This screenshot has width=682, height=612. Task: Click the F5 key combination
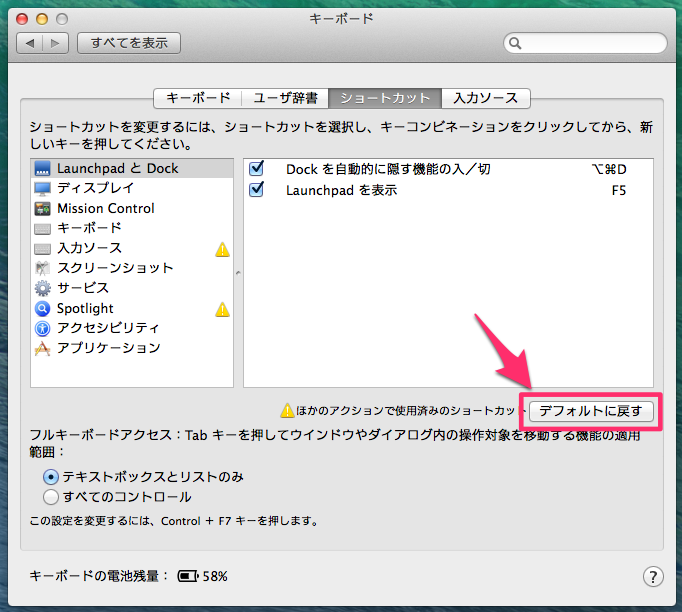coord(618,191)
